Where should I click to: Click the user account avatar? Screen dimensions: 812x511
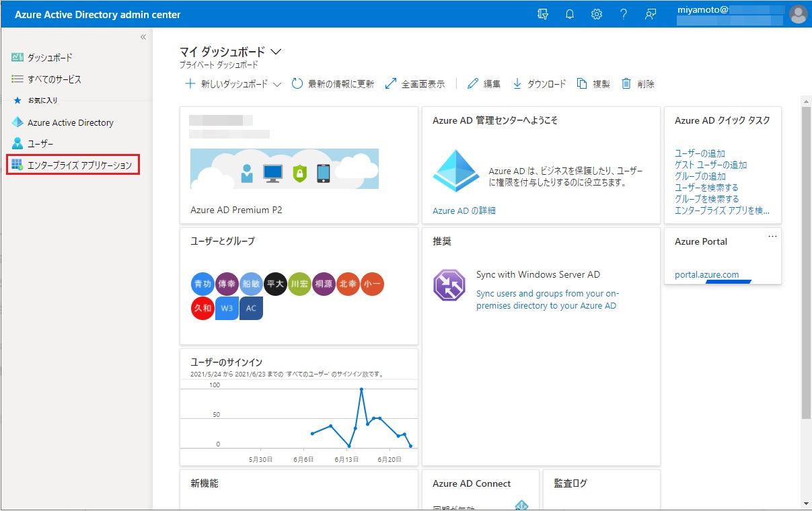pyautogui.click(x=798, y=14)
